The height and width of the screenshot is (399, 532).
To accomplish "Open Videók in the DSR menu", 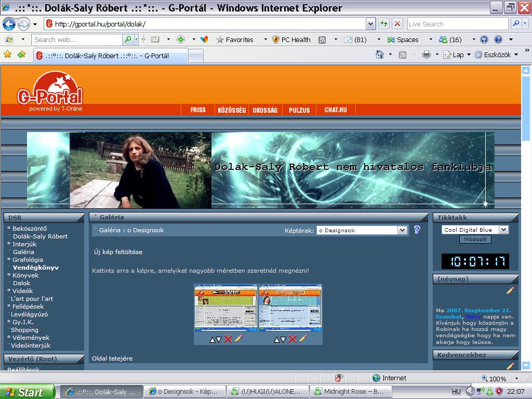I will tap(23, 291).
